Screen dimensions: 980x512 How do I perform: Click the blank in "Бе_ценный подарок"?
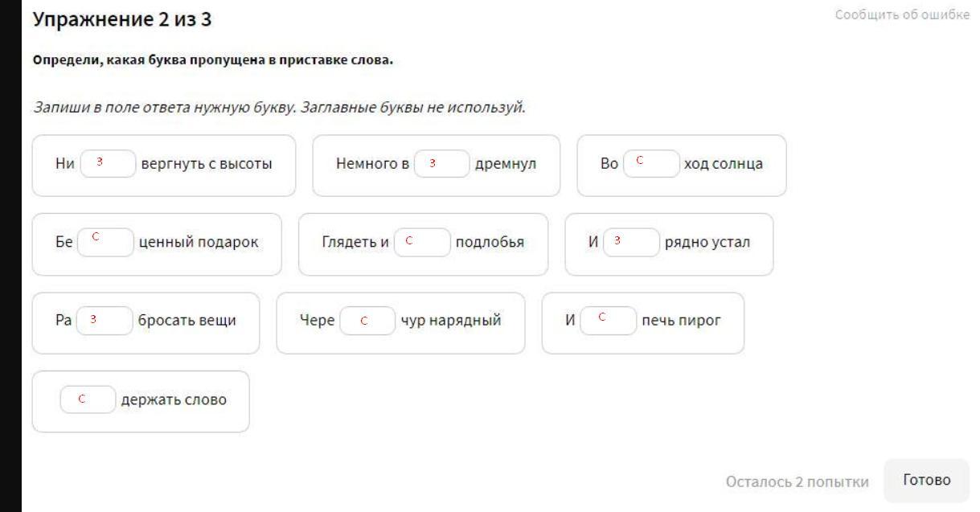[x=105, y=243]
